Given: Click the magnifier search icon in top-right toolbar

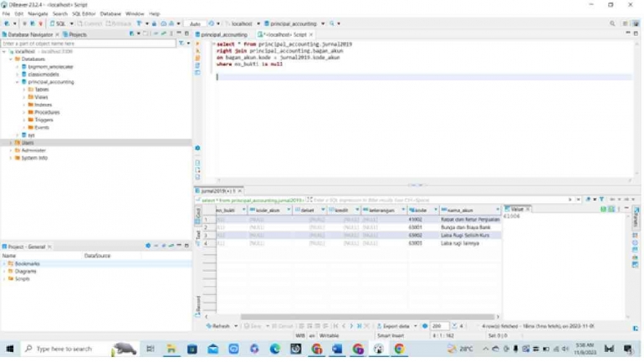Looking at the screenshot, I should [612, 23].
